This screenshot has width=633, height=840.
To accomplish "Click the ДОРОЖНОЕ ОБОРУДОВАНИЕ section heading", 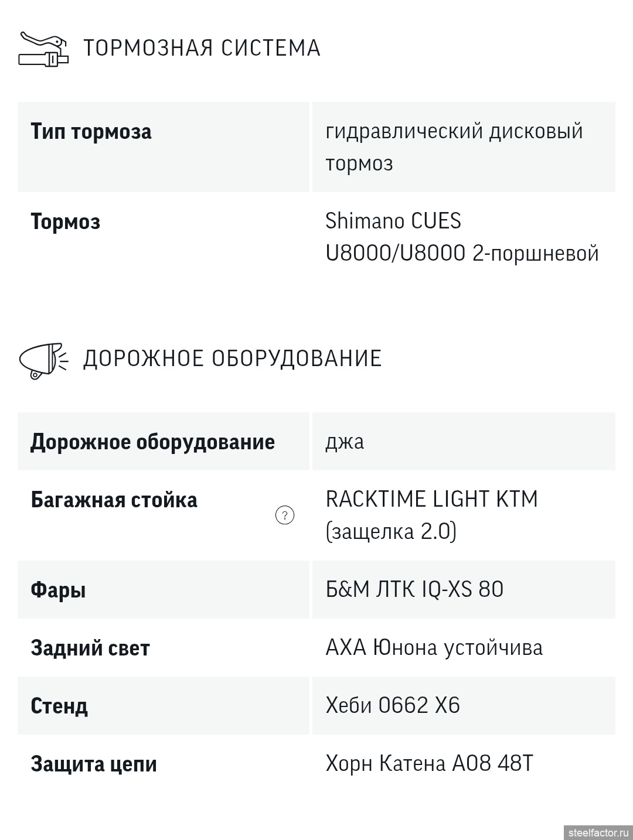I will (232, 358).
